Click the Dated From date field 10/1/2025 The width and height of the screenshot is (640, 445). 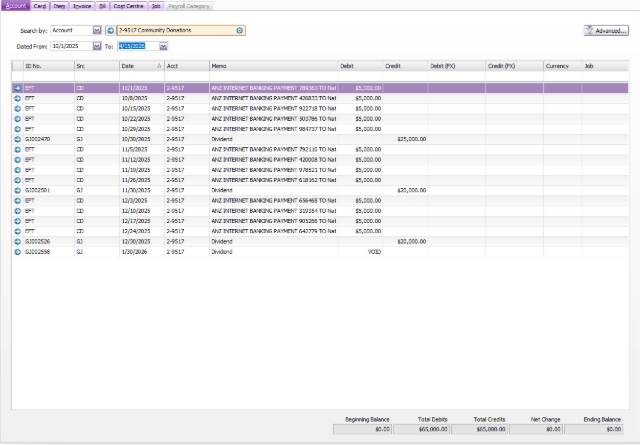click(x=71, y=46)
